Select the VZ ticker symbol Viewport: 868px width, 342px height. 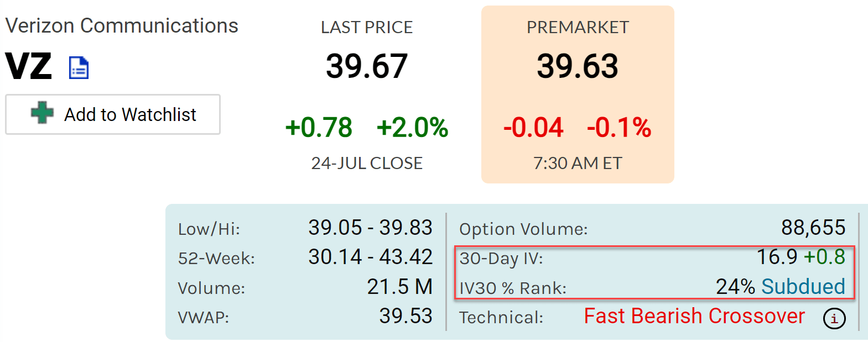(29, 67)
